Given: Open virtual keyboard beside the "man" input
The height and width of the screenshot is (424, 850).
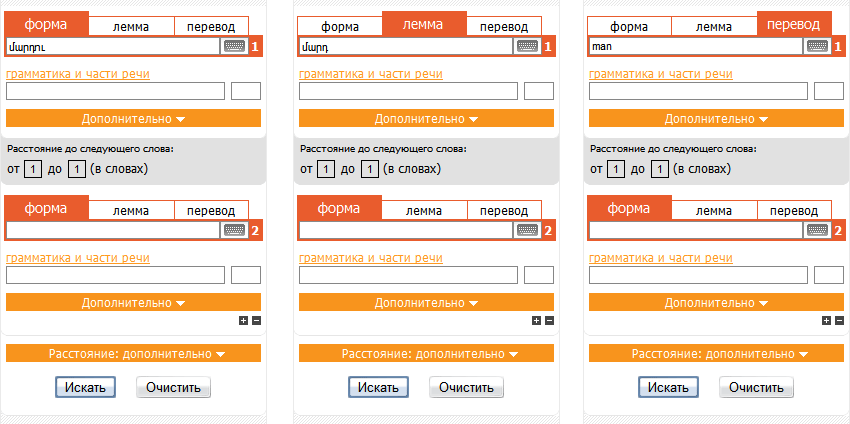Looking at the screenshot, I should [817, 46].
